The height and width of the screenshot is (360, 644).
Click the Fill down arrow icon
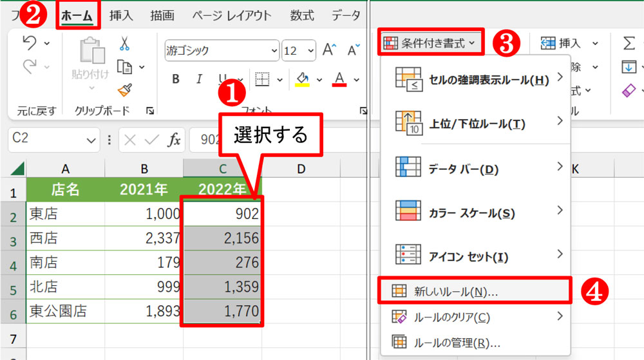(x=629, y=66)
